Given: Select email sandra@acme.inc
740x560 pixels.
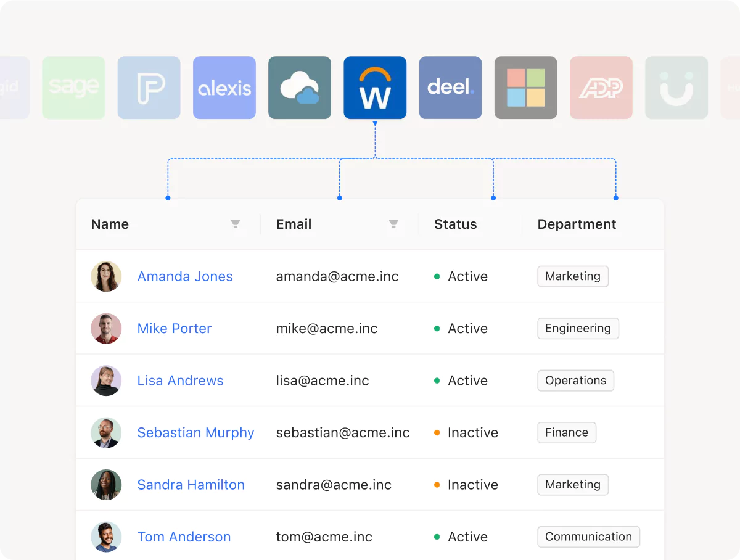Looking at the screenshot, I should coord(334,485).
